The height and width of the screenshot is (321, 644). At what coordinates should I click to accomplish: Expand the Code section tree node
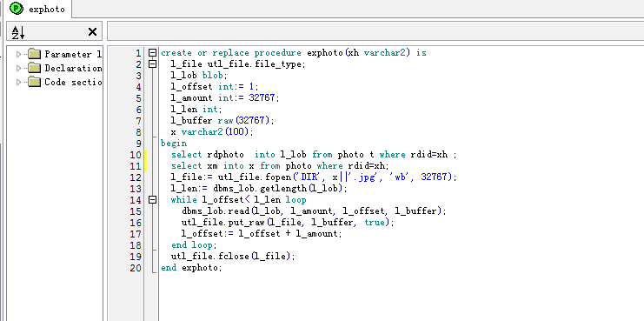(18, 82)
